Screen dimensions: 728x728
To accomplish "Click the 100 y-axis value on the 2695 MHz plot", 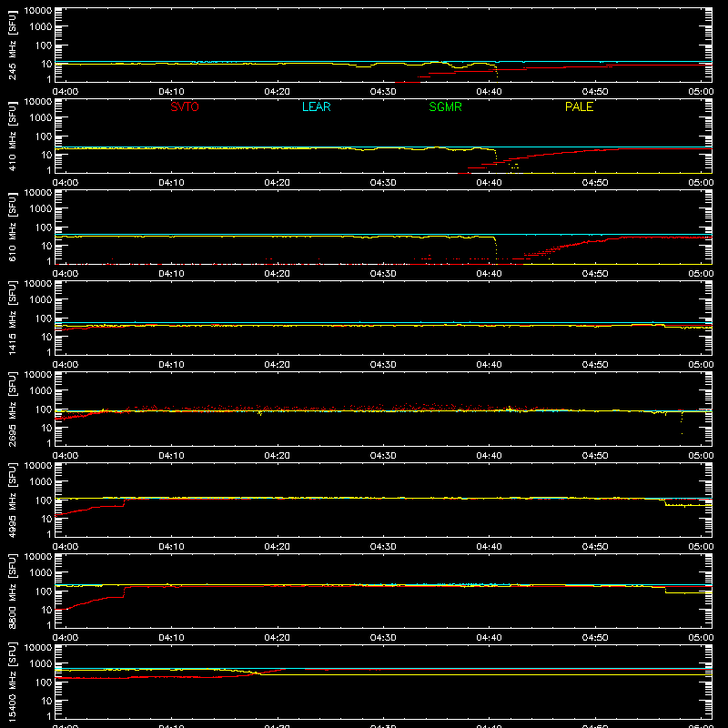I will pos(44,409).
